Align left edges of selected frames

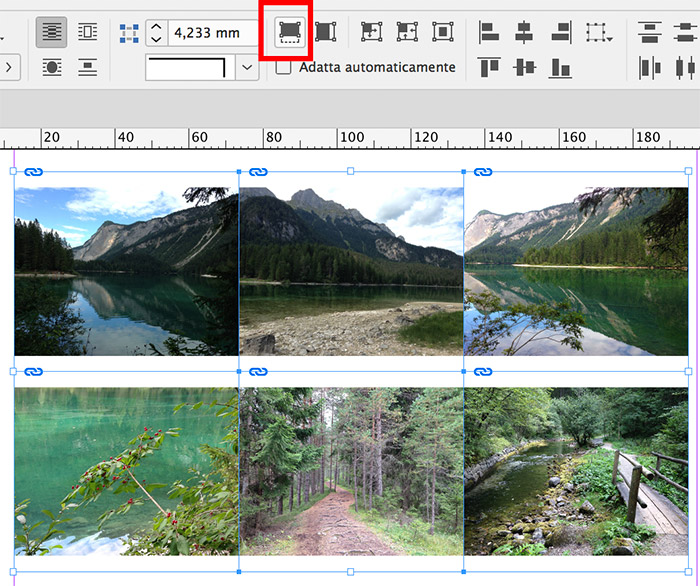[x=489, y=32]
